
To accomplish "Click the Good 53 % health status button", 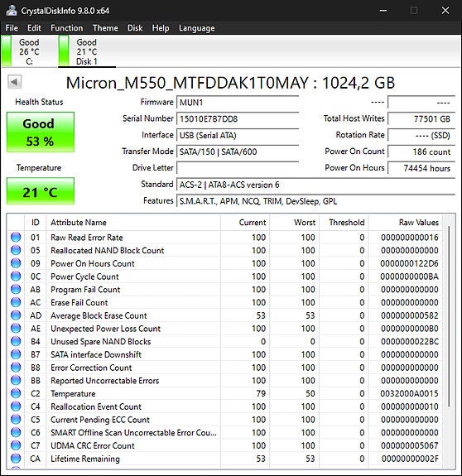I will (x=40, y=132).
